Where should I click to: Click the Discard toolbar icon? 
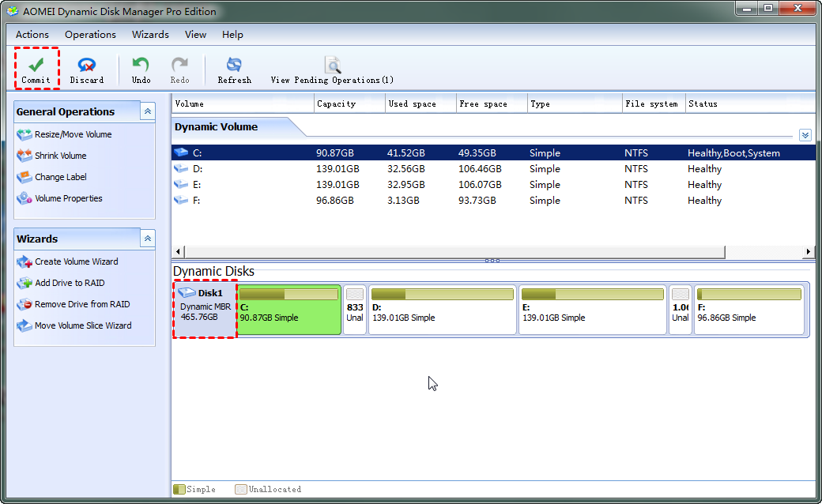(86, 65)
